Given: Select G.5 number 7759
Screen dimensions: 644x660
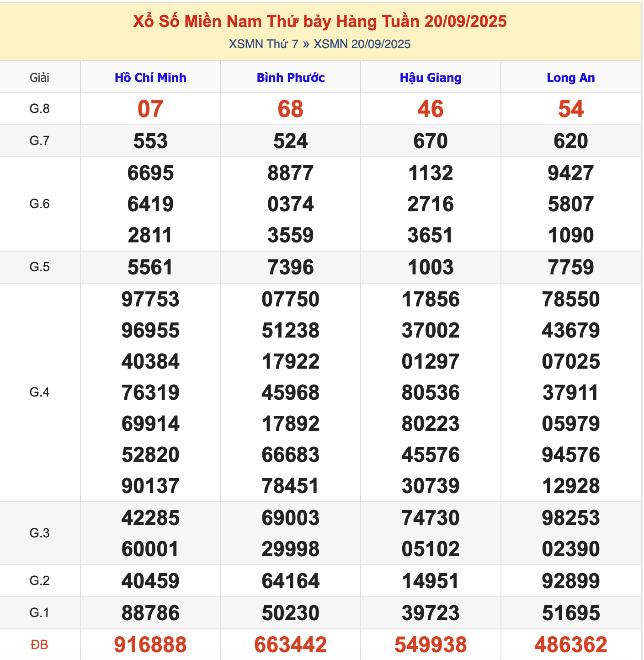Looking at the screenshot, I should coord(571,267).
